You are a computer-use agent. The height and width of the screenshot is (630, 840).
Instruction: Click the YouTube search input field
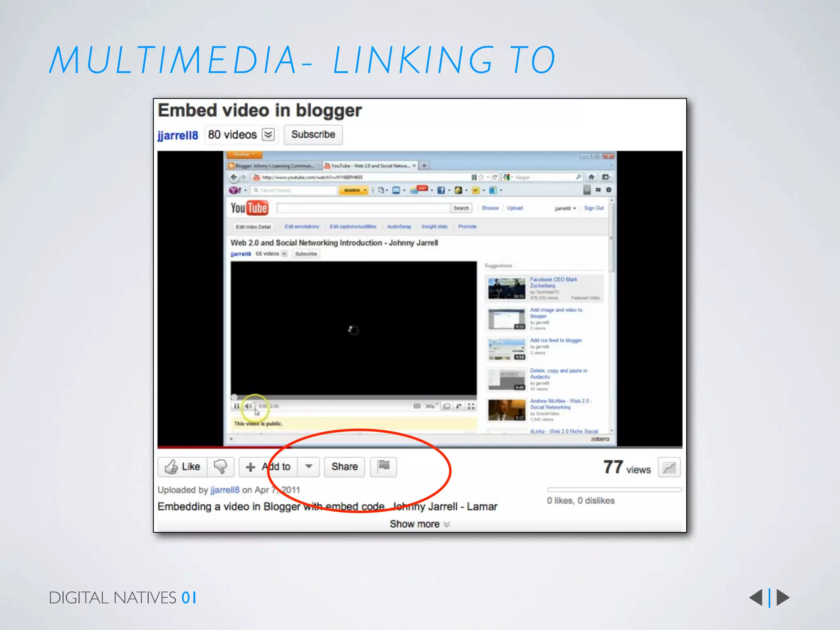[363, 208]
